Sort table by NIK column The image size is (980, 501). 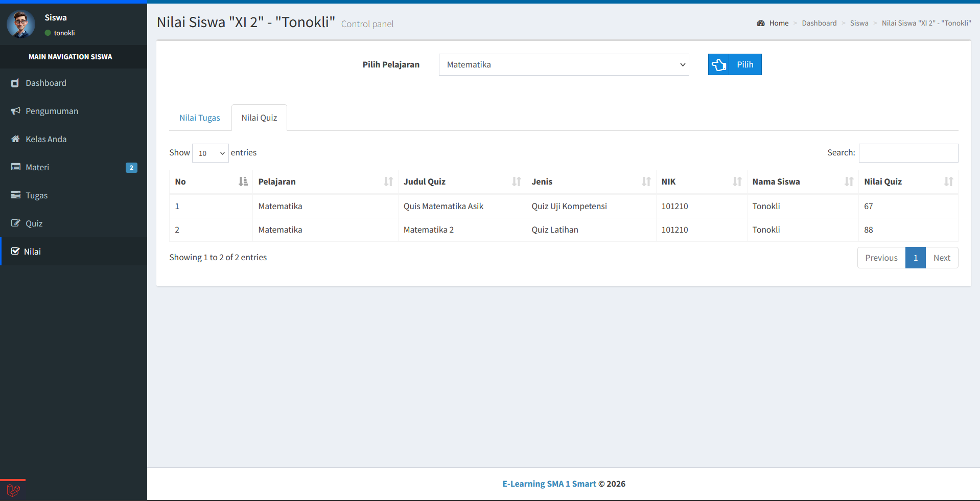(x=702, y=181)
